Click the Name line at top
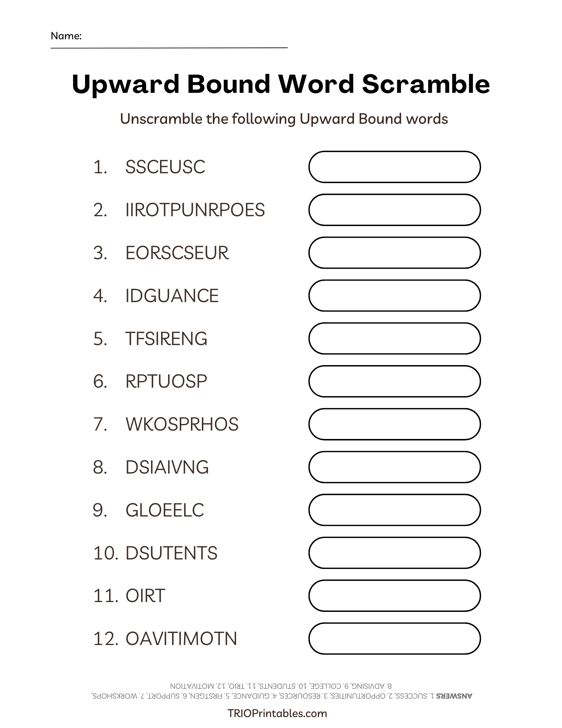Viewport: 562px width, 728px height. click(184, 41)
